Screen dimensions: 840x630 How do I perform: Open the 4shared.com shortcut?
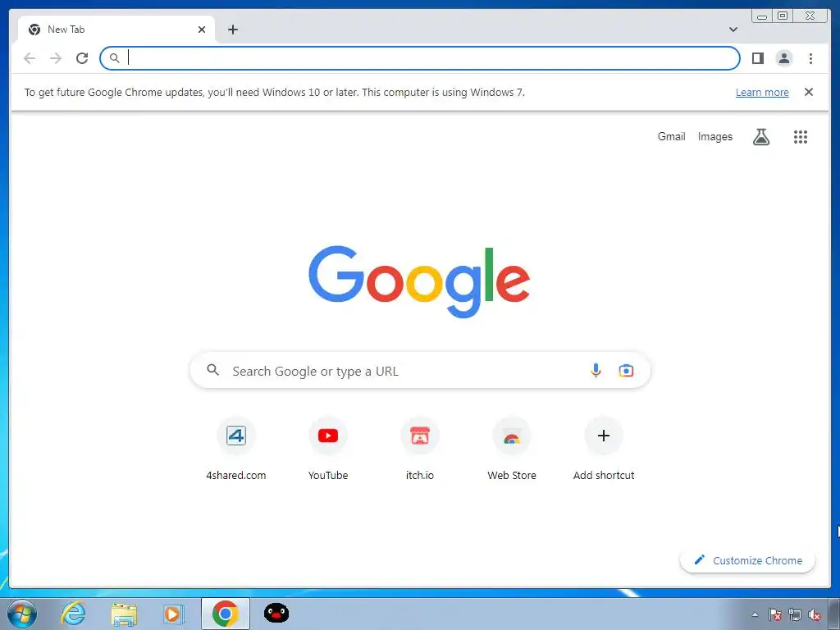pos(236,450)
